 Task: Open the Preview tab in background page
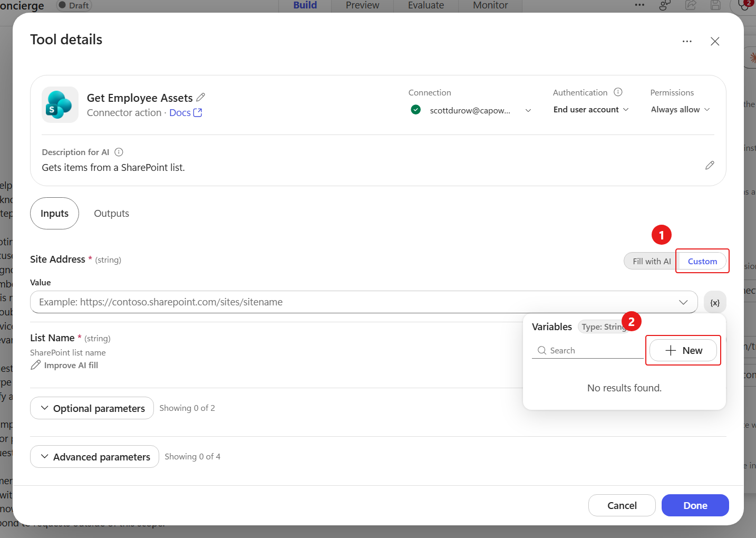click(363, 5)
